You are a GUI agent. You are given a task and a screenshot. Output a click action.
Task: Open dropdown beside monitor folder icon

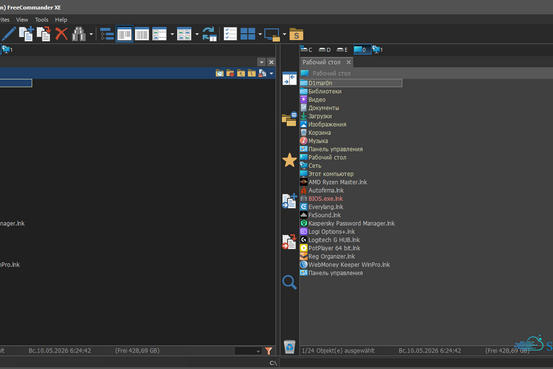(284, 34)
